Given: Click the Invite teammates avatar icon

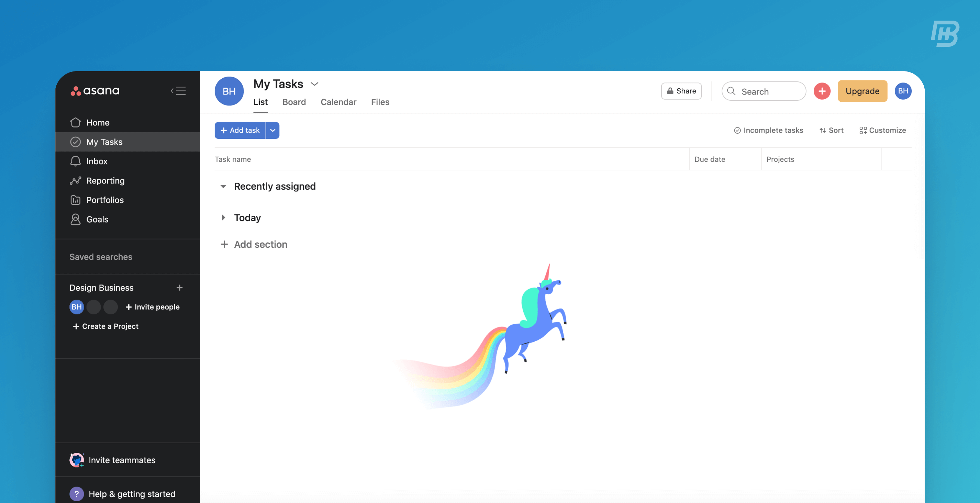Looking at the screenshot, I should (77, 460).
